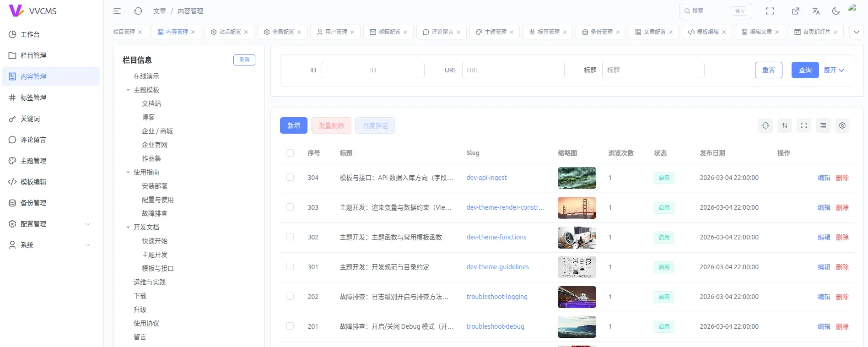The width and height of the screenshot is (868, 347).
Task: Open the user avatar menu
Action: (x=852, y=8)
